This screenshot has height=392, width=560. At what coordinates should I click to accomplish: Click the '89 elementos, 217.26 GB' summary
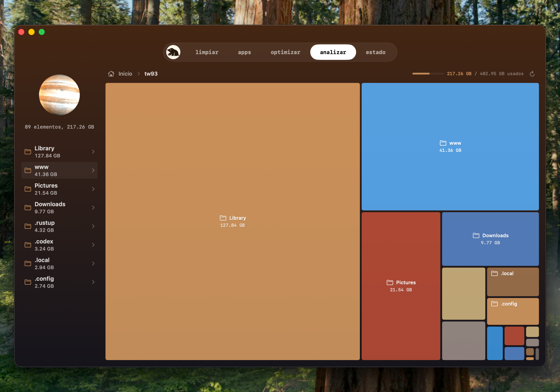click(59, 127)
